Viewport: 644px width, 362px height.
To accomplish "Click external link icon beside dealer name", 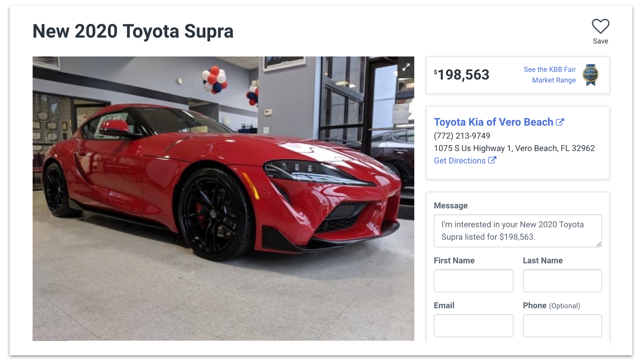I will click(x=560, y=122).
